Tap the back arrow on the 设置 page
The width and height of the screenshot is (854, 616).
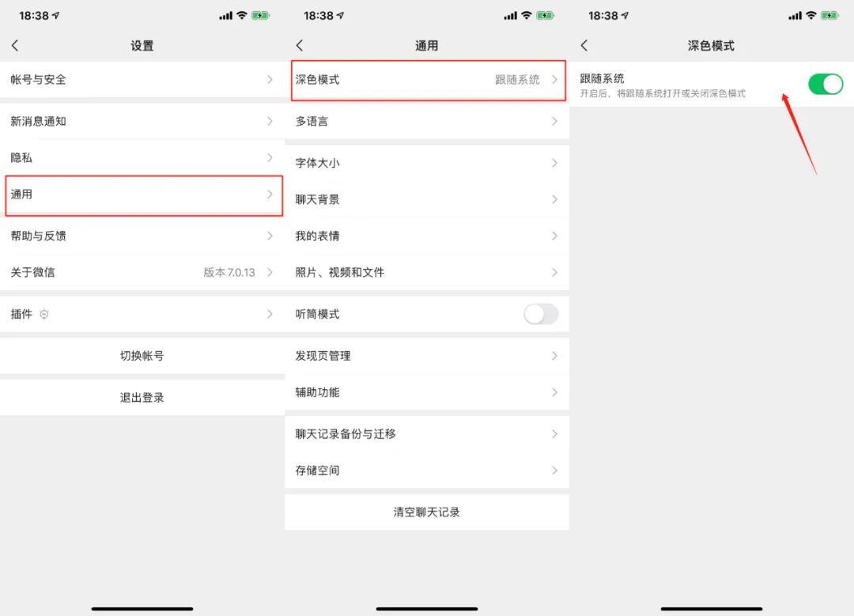coord(16,45)
